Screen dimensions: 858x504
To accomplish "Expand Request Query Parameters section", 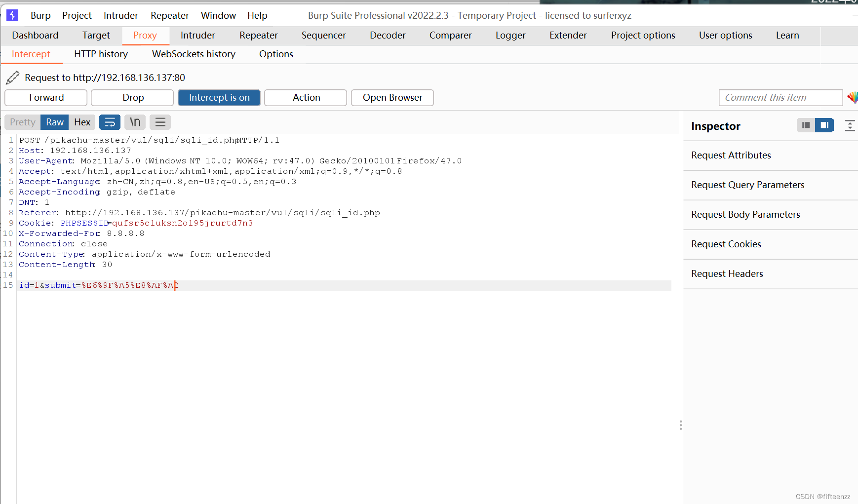I will click(x=771, y=185).
